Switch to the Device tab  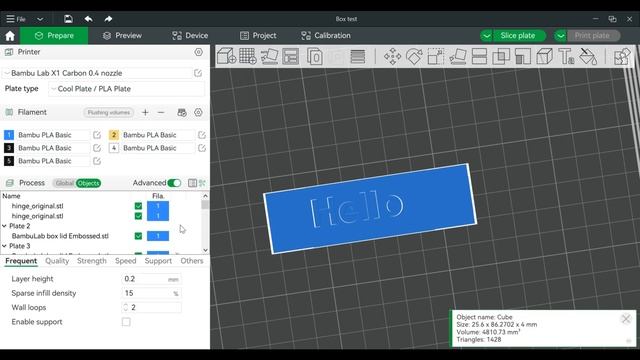point(190,36)
